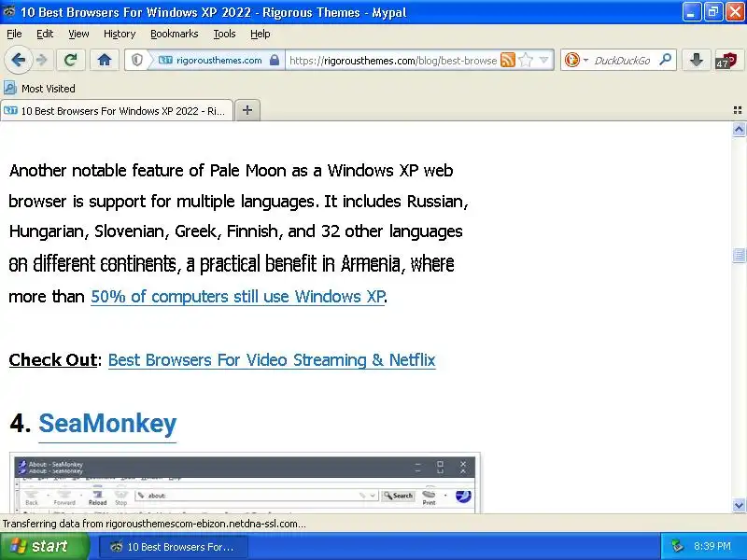The image size is (747, 560).
Task: Open a new tab with plus button
Action: [x=247, y=110]
